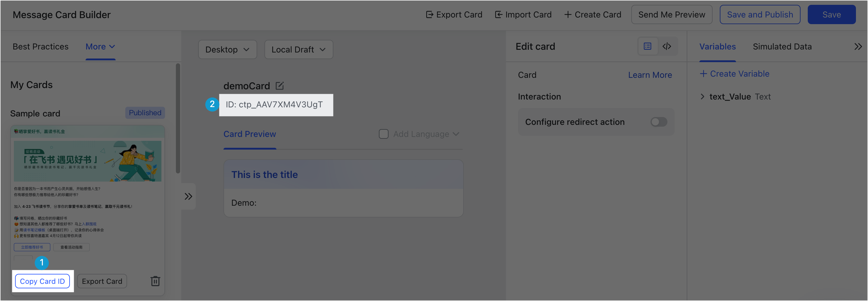Delete Sample card with the trash icon
This screenshot has height=301, width=868.
point(155,281)
